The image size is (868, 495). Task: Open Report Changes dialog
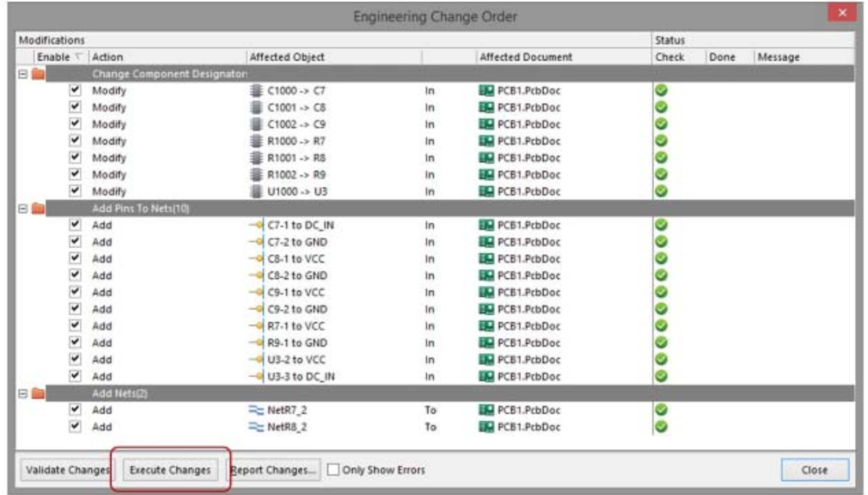(273, 470)
